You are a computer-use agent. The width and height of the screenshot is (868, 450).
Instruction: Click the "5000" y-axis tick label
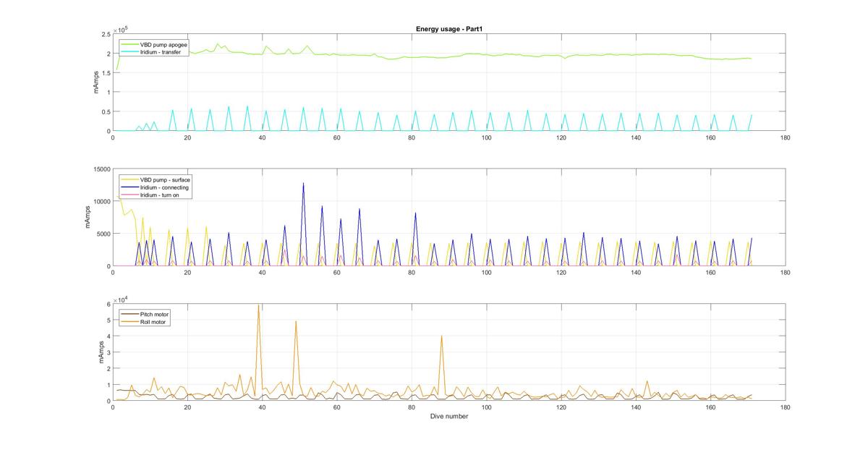pos(102,234)
